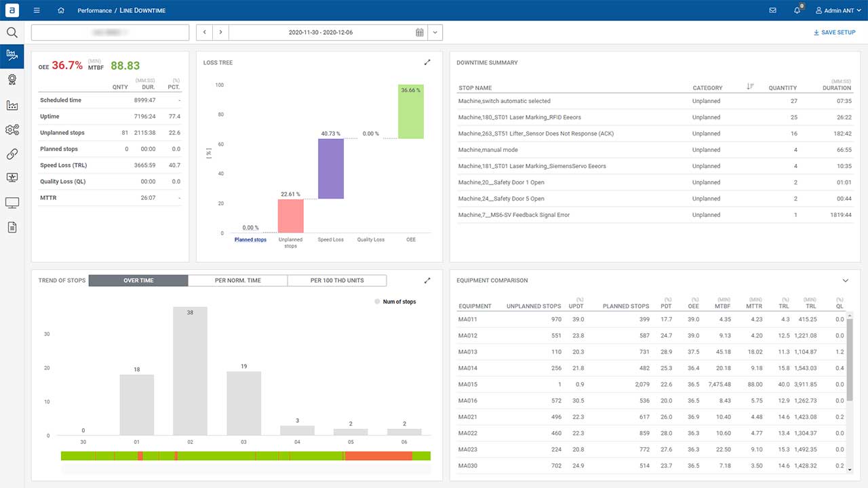Click the search icon in the sidebar
The image size is (868, 488).
click(x=12, y=33)
